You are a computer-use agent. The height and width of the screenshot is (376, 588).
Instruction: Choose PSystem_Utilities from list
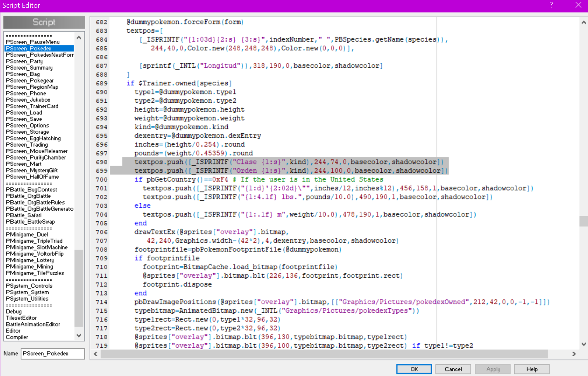point(27,299)
